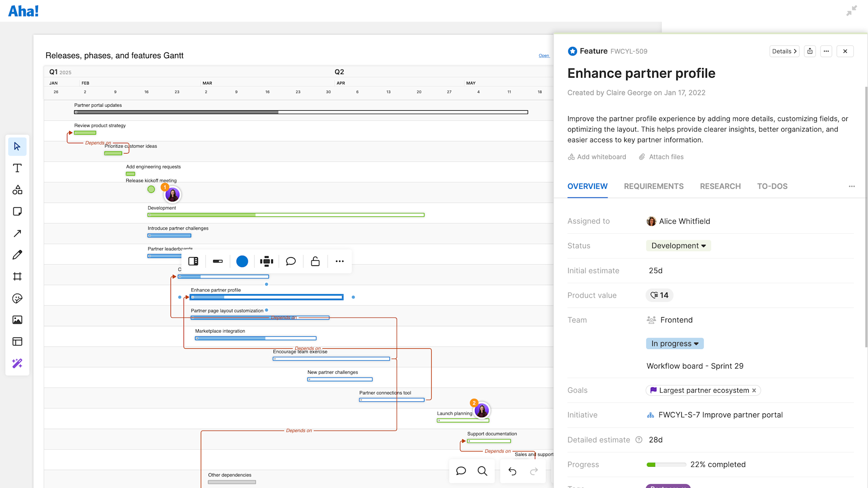Image resolution: width=868 pixels, height=488 pixels.
Task: Click the align and distribute icon
Action: coord(267,261)
